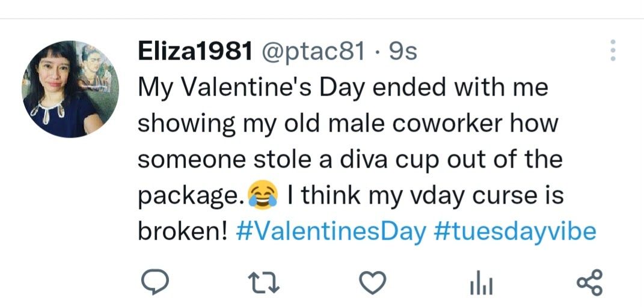Reply to Eliza1981's tweet
Screen dimensions: 644x307
click(x=154, y=282)
